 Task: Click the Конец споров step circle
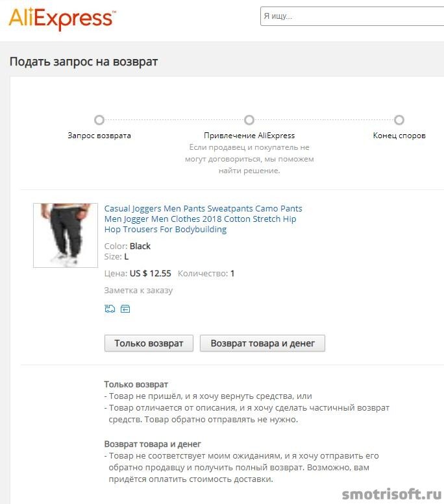pos(399,120)
